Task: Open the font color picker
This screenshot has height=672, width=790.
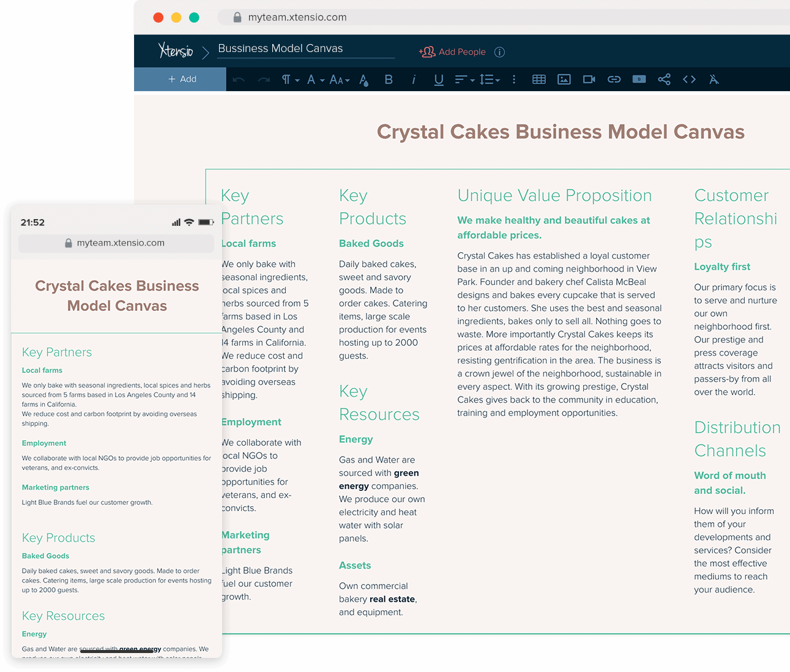Action: (x=363, y=79)
